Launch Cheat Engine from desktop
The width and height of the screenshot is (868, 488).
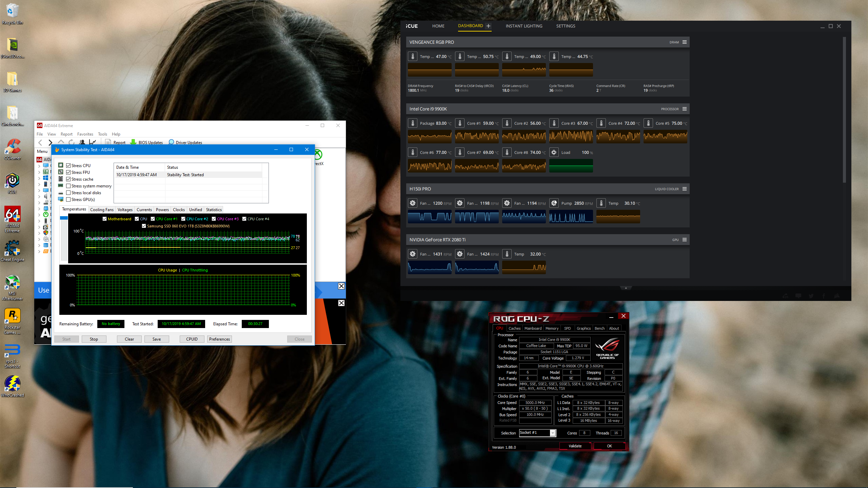[x=12, y=251]
